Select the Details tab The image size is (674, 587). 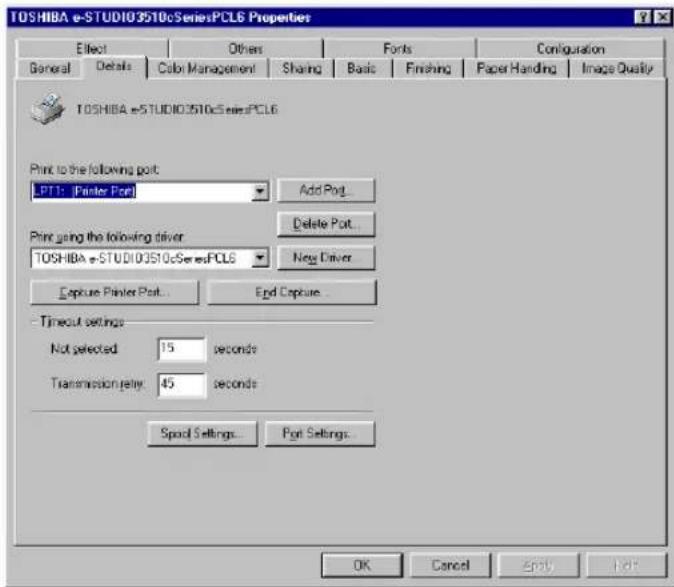click(x=114, y=67)
